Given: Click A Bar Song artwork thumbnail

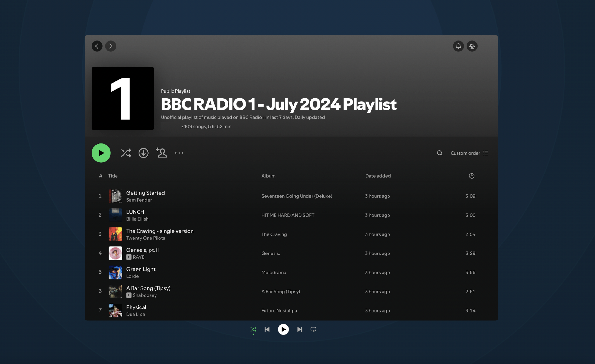Looking at the screenshot, I should pyautogui.click(x=115, y=291).
